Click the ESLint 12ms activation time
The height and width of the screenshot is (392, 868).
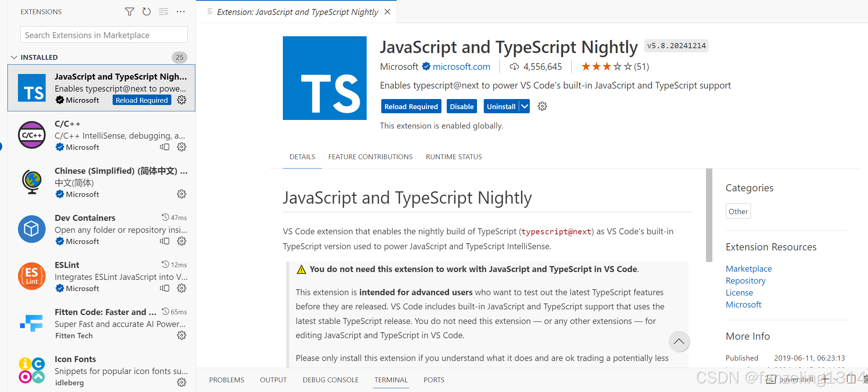[174, 265]
